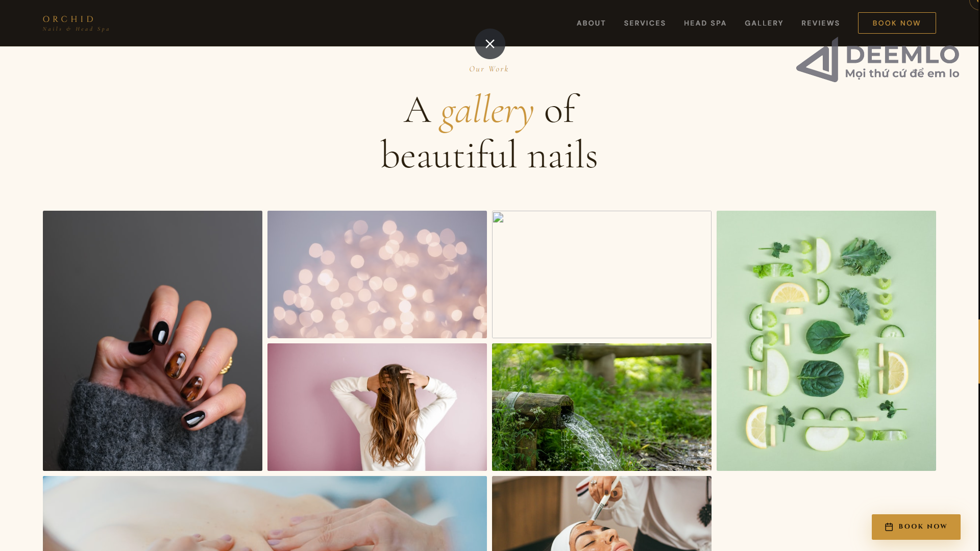Open the hands massage photo
Screen dimensions: 980x551
click(x=265, y=513)
